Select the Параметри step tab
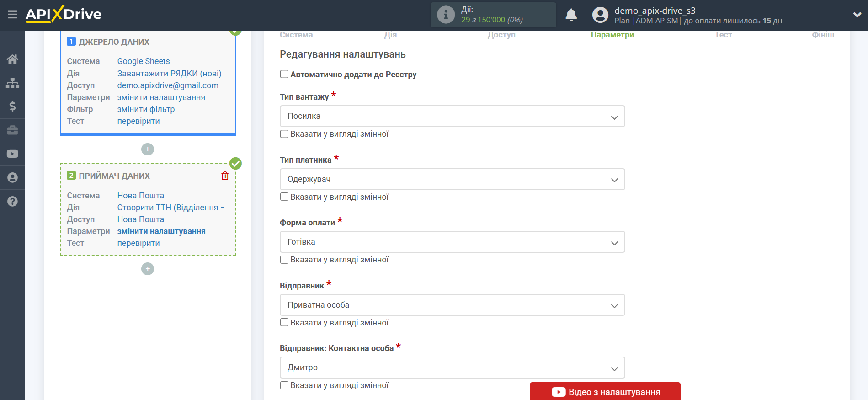Screen dimensions: 868x400 (x=612, y=35)
